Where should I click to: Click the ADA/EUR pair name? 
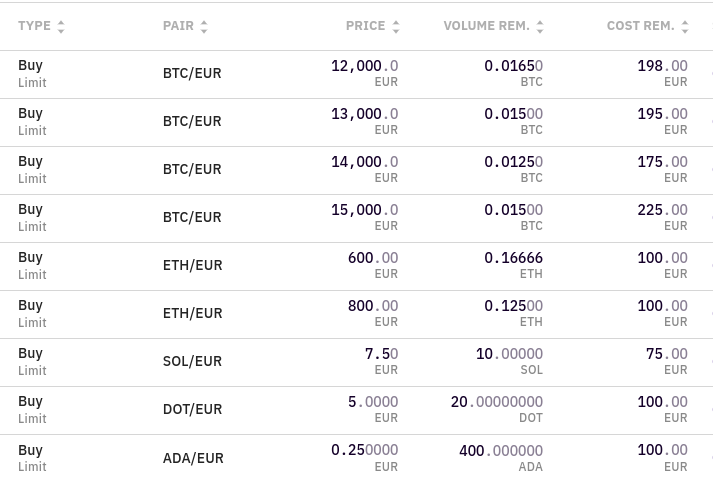tap(193, 458)
